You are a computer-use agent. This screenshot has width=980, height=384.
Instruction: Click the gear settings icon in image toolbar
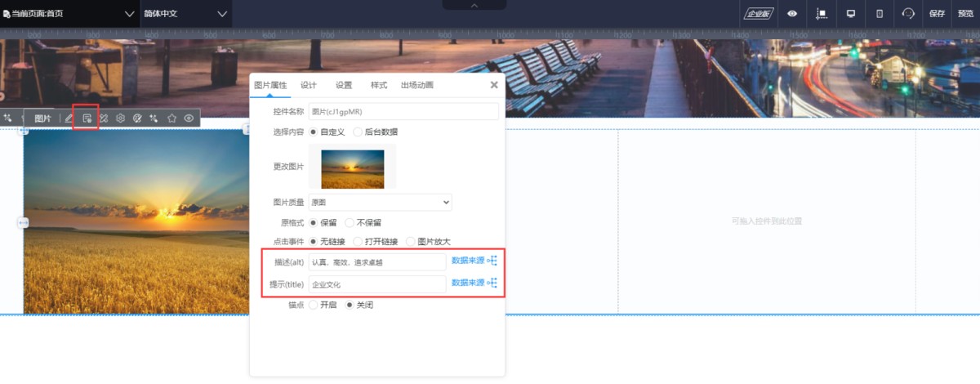click(x=120, y=118)
